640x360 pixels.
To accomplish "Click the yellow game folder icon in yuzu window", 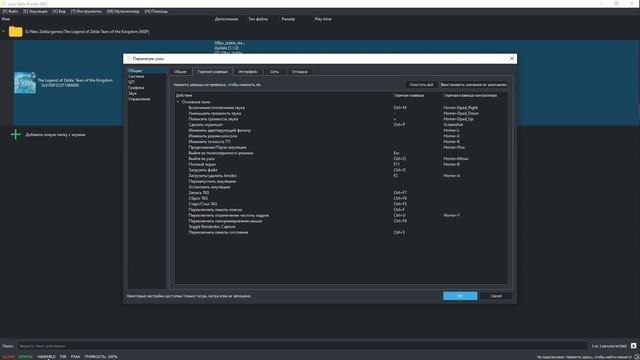I will tap(16, 31).
